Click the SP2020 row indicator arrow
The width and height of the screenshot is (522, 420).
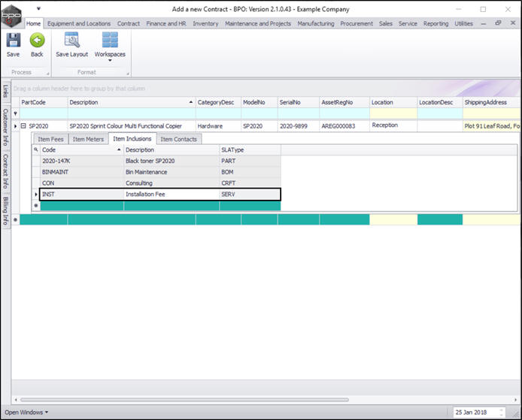pos(15,126)
